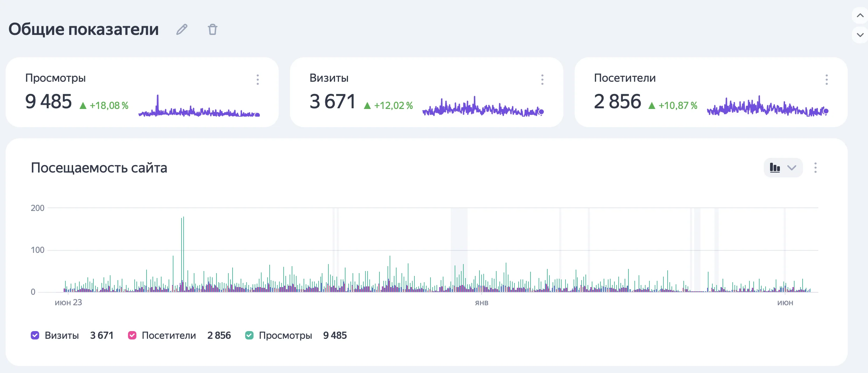Viewport: 868px width, 373px height.
Task: Toggle the Посетители legend checkbox
Action: tap(132, 335)
